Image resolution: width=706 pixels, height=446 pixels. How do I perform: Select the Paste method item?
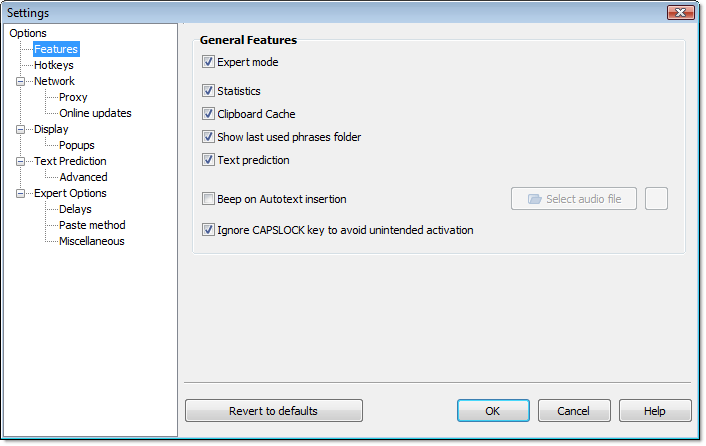click(92, 225)
